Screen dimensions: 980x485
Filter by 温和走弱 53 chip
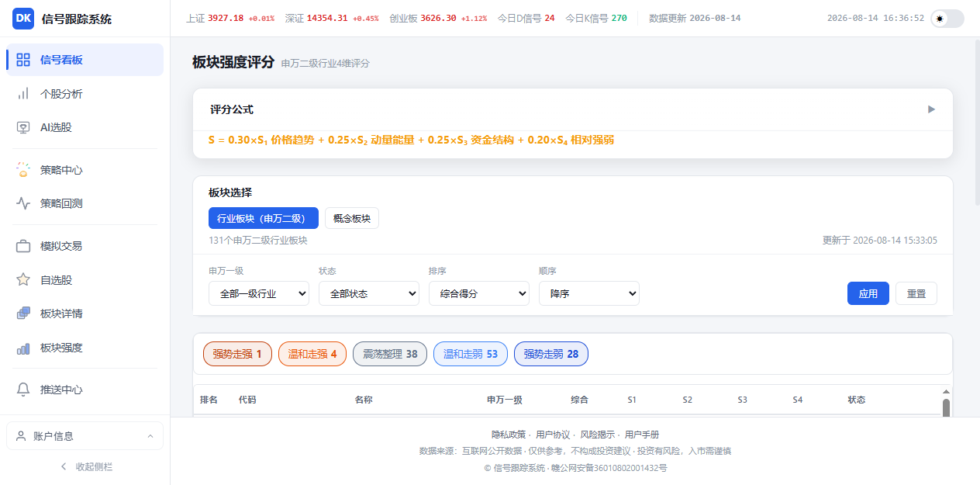tap(471, 354)
